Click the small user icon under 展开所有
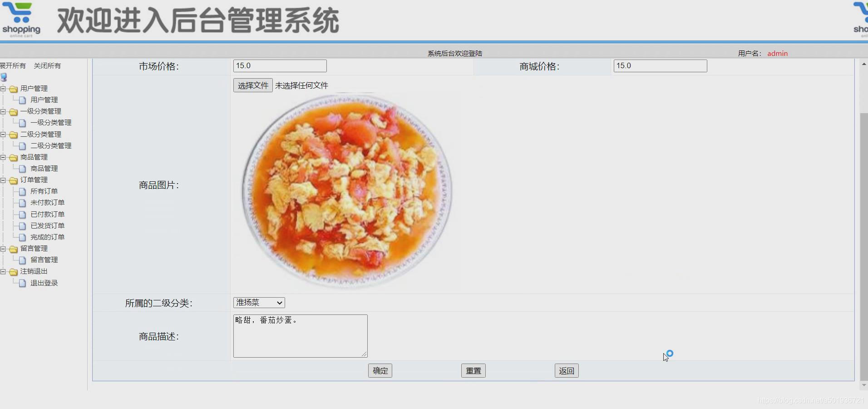The height and width of the screenshot is (409, 868). click(x=4, y=77)
